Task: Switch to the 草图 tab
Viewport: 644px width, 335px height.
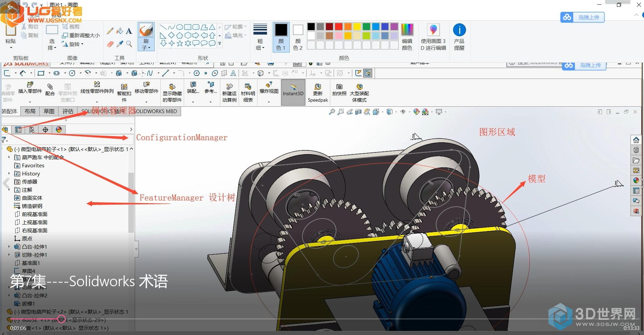Action: click(49, 111)
